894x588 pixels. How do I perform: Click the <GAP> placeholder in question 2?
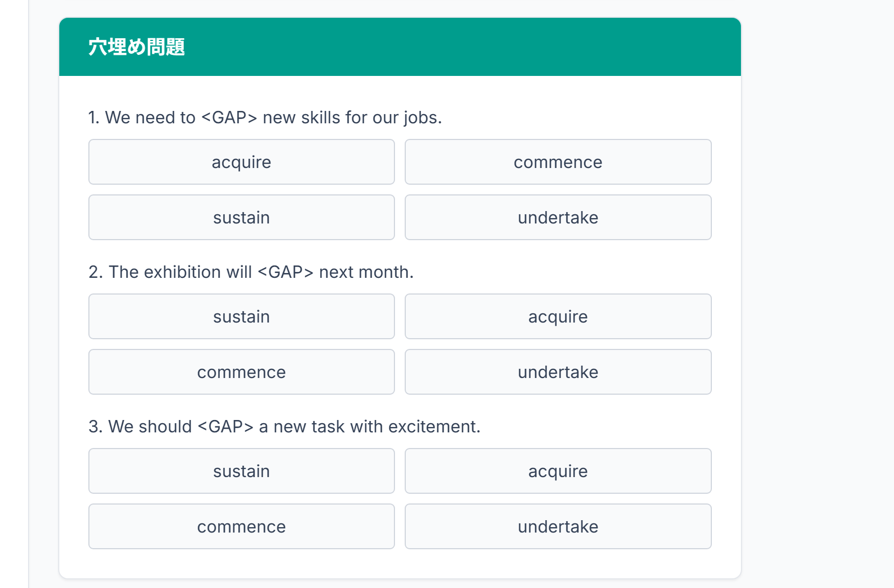(286, 272)
